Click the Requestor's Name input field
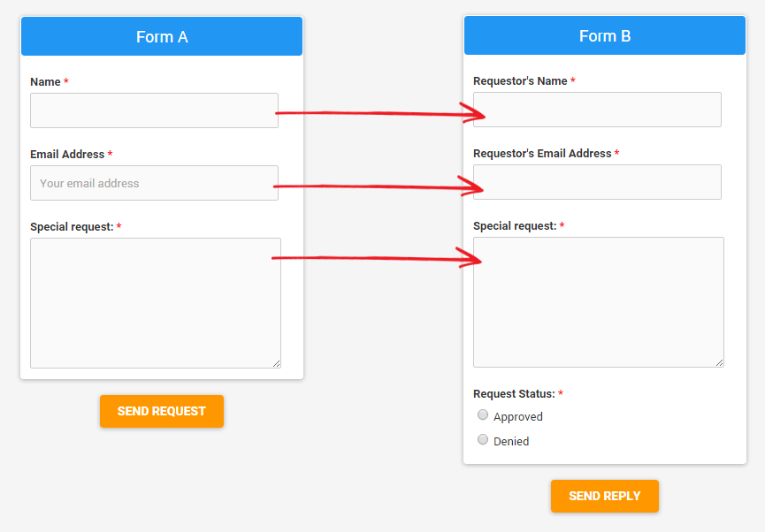This screenshot has height=532, width=765. click(597, 110)
